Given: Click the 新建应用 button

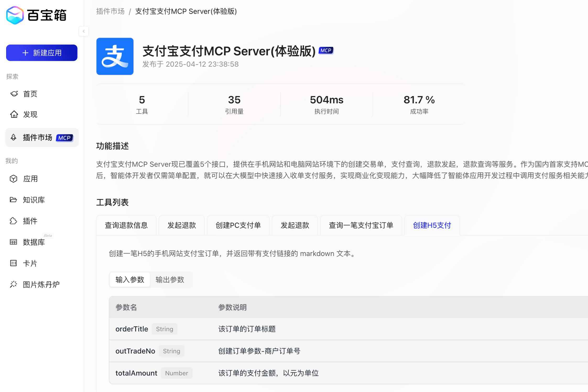Looking at the screenshot, I should [42, 53].
